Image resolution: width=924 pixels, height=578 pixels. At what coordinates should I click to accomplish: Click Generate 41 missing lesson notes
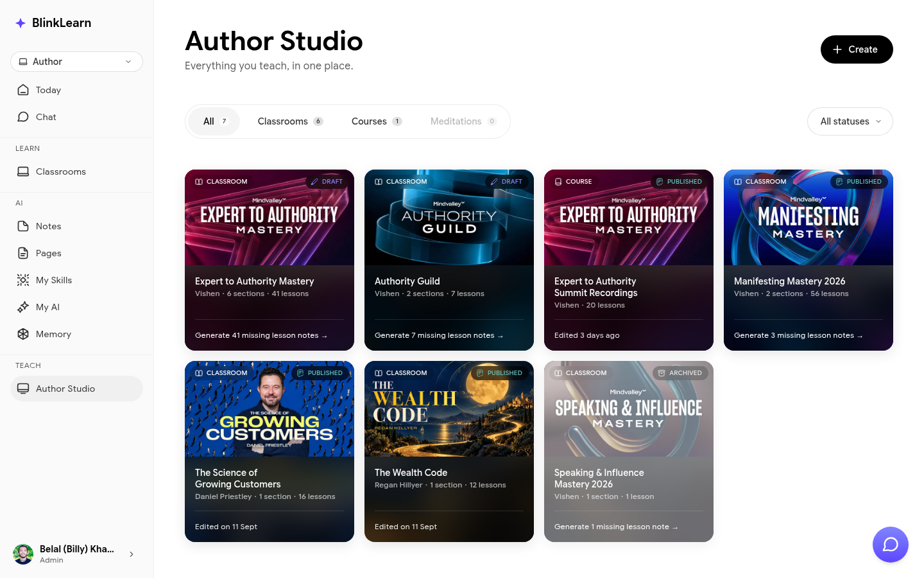tap(261, 335)
